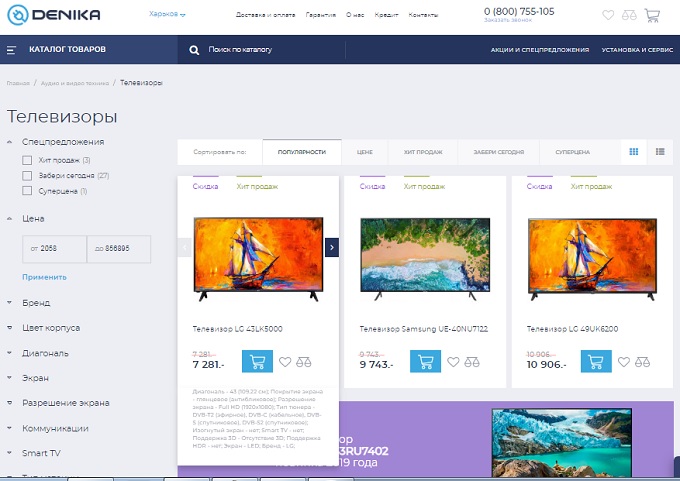Sort by цене tab

tap(365, 152)
